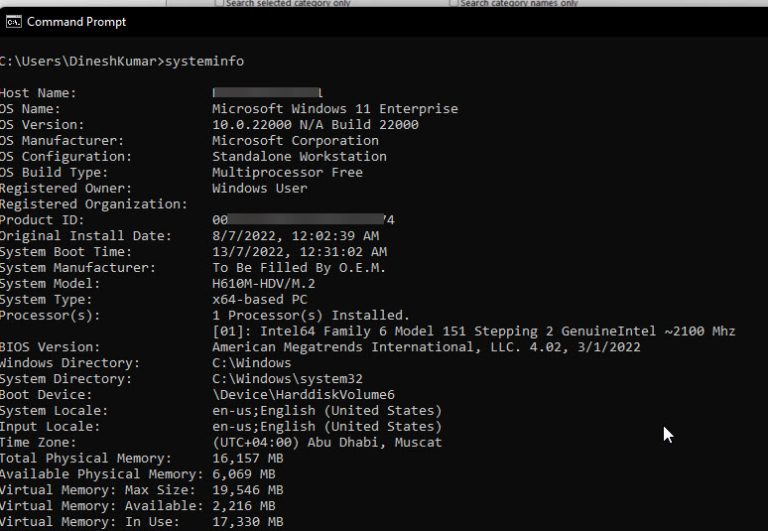
Task: Click the OS Version value 10.0.22000
Action: pyautogui.click(x=315, y=124)
